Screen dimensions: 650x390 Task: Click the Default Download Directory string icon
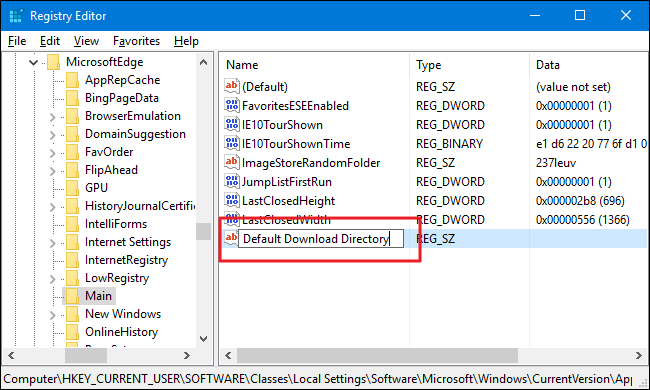[x=231, y=238]
